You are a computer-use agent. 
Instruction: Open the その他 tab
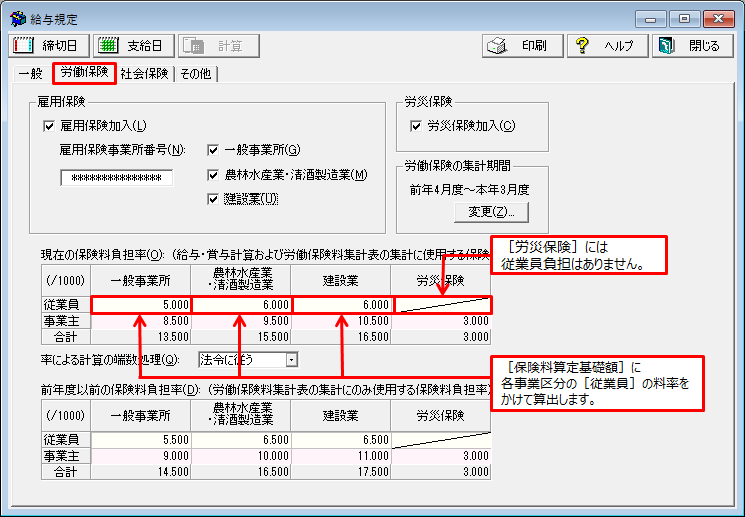tap(196, 74)
